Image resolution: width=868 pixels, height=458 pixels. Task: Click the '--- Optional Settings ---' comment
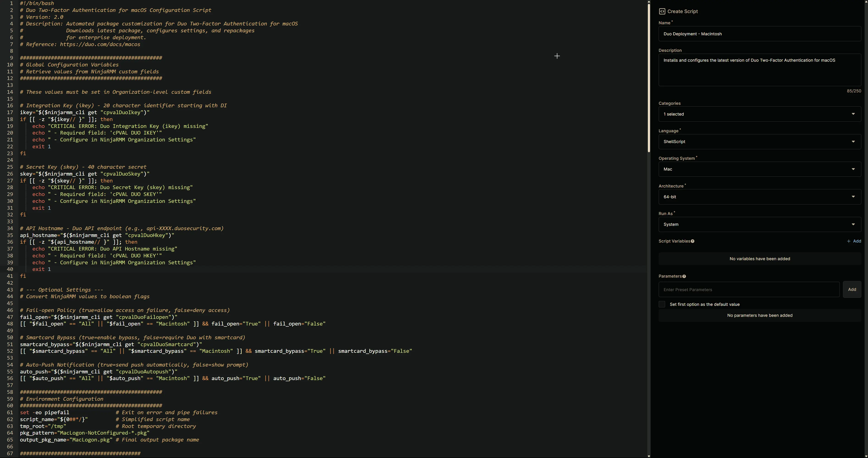click(x=61, y=290)
